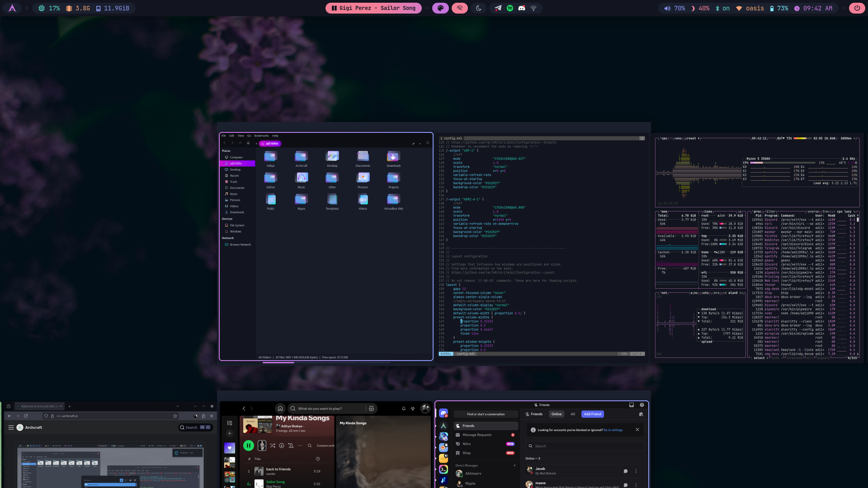
Task: Pause the Spotify playlist playback
Action: tap(248, 446)
